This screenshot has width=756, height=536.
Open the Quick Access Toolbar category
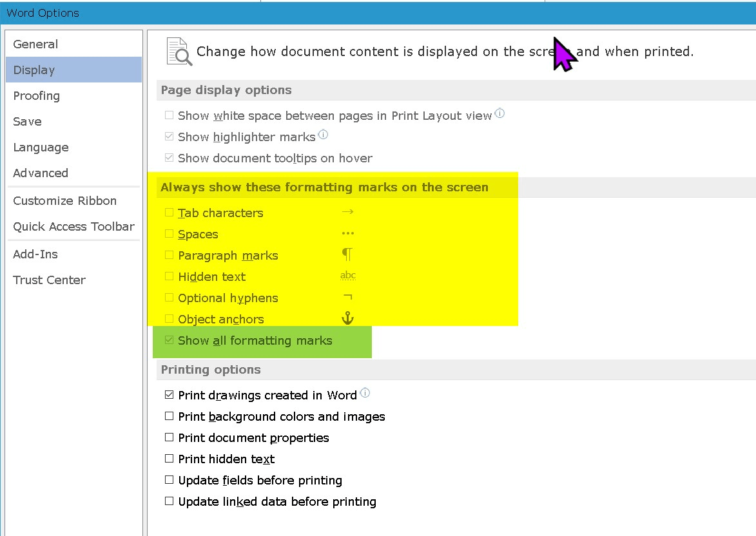(73, 227)
